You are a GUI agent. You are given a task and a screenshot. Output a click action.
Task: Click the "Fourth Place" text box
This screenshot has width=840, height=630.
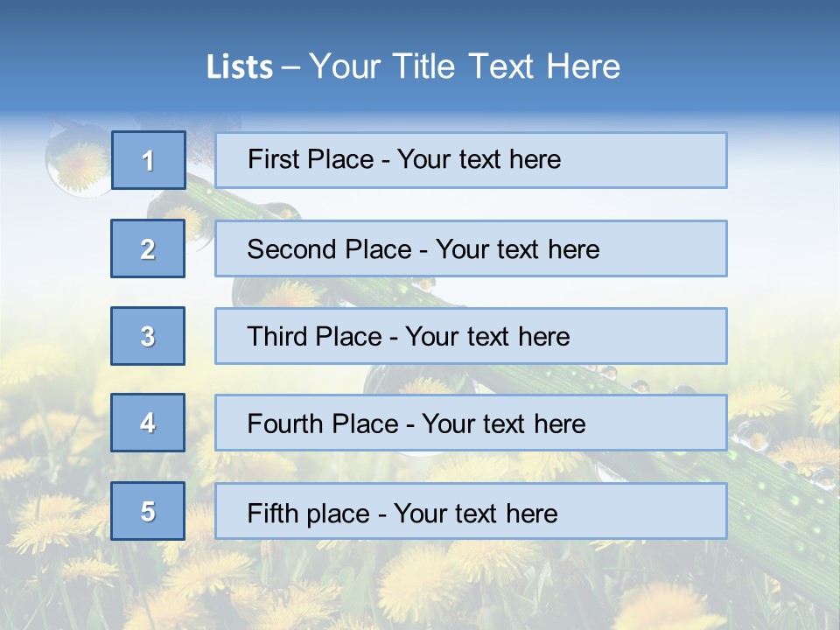pyautogui.click(x=471, y=423)
